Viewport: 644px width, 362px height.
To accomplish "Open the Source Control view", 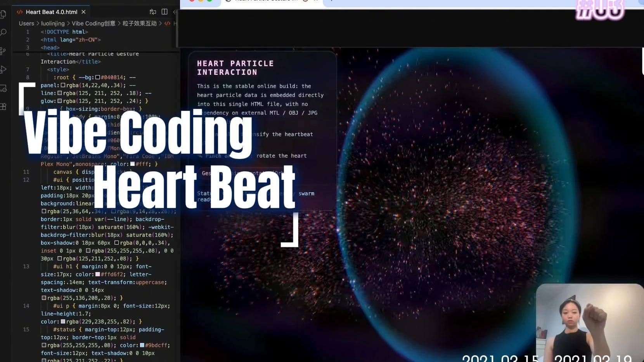I will [3, 51].
